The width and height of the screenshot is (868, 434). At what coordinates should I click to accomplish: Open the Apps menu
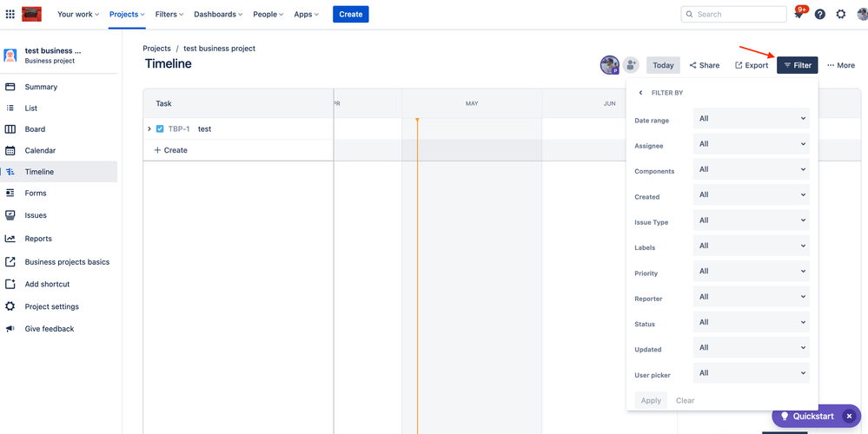pos(306,15)
